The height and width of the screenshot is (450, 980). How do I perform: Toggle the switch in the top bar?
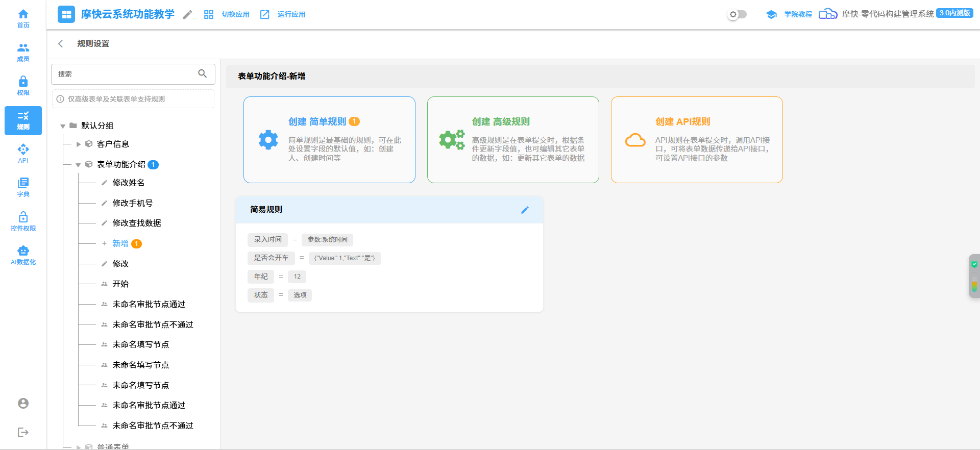click(x=737, y=14)
